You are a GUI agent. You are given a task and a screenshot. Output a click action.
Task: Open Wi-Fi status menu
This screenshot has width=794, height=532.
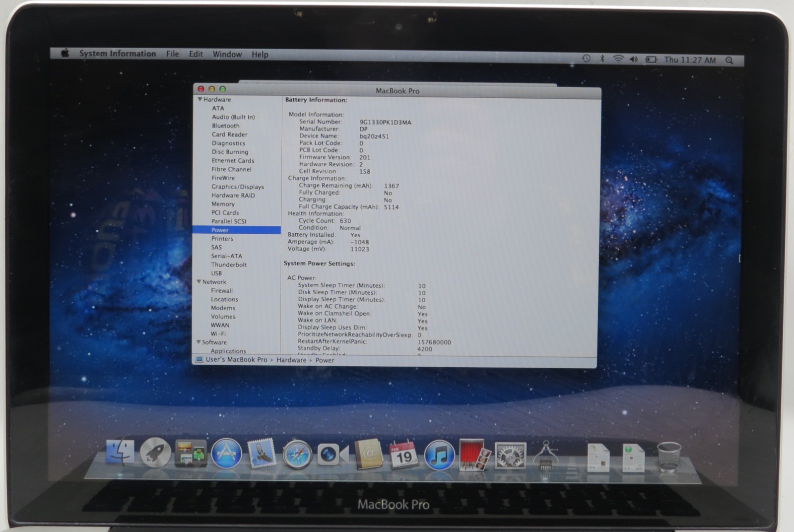click(618, 59)
